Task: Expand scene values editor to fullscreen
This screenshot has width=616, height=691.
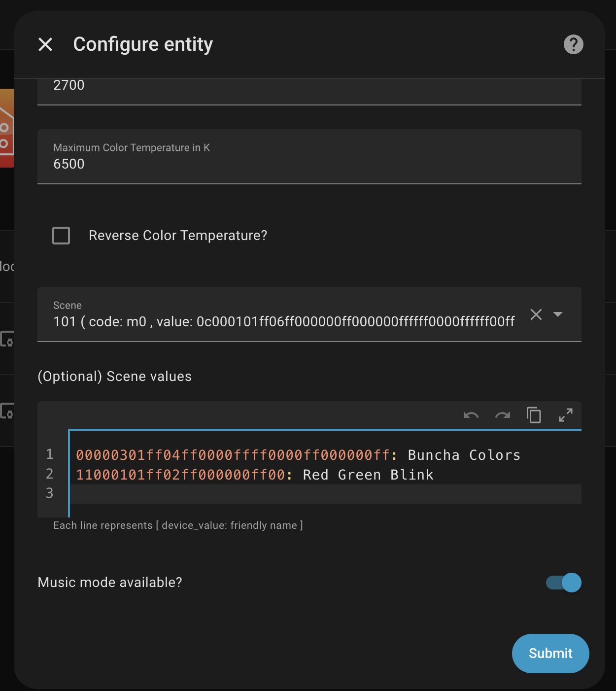Action: (x=565, y=415)
